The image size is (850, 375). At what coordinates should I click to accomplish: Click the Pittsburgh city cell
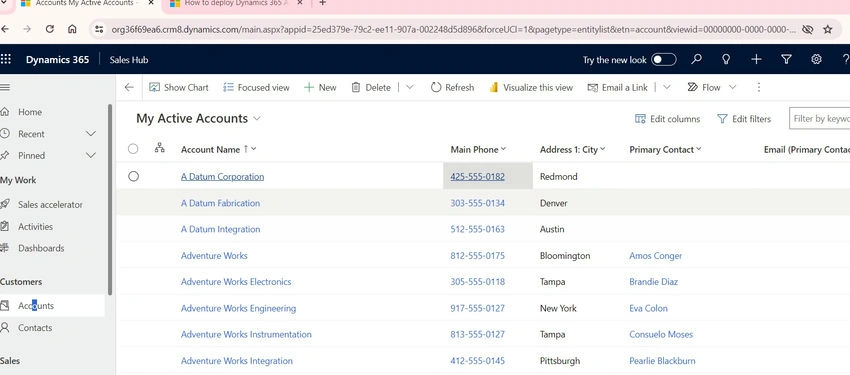click(x=559, y=361)
